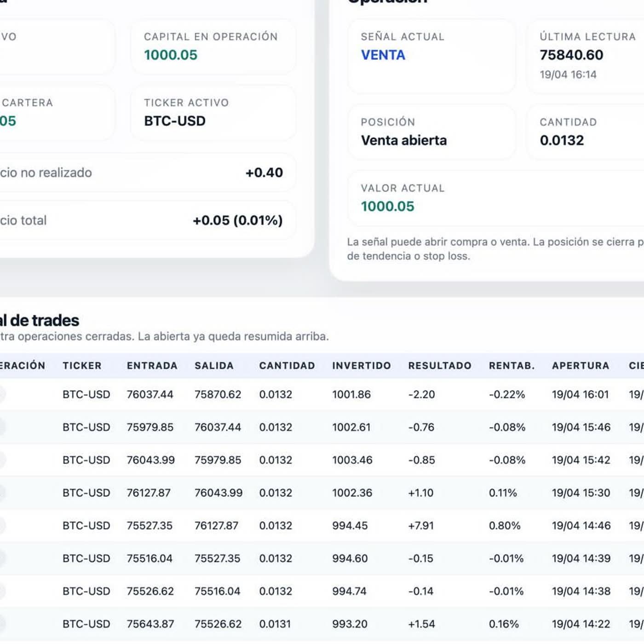644x644 pixels.
Task: Click the +0.05 (0.01%) total profit row
Action: coord(147,220)
